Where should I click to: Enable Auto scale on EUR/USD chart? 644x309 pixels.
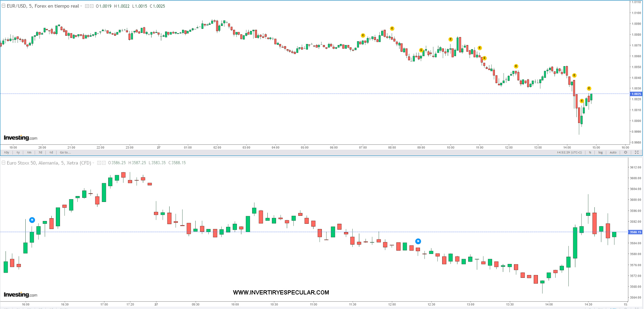(613, 152)
